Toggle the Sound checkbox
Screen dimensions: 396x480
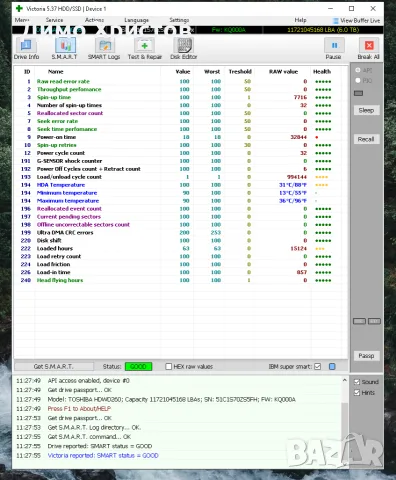[x=357, y=382]
